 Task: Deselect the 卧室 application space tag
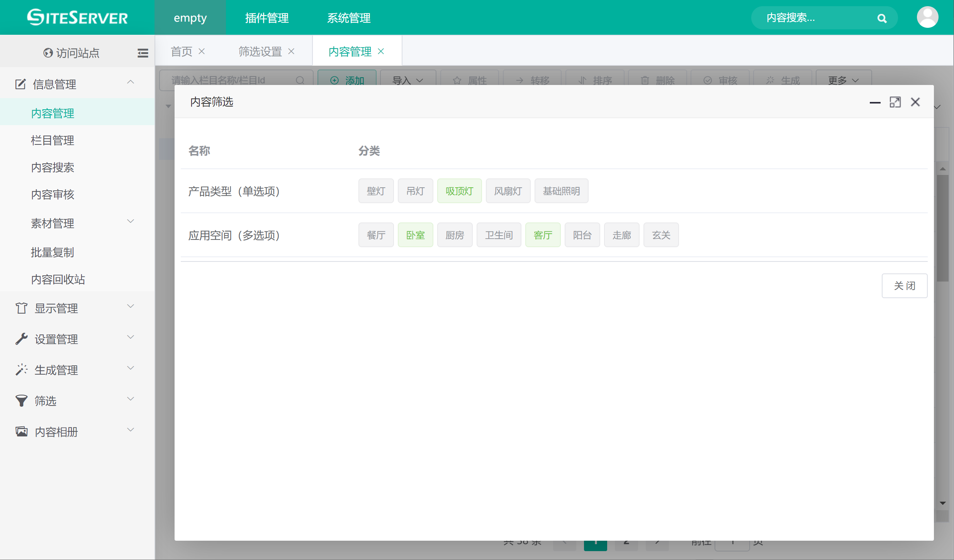pyautogui.click(x=415, y=235)
